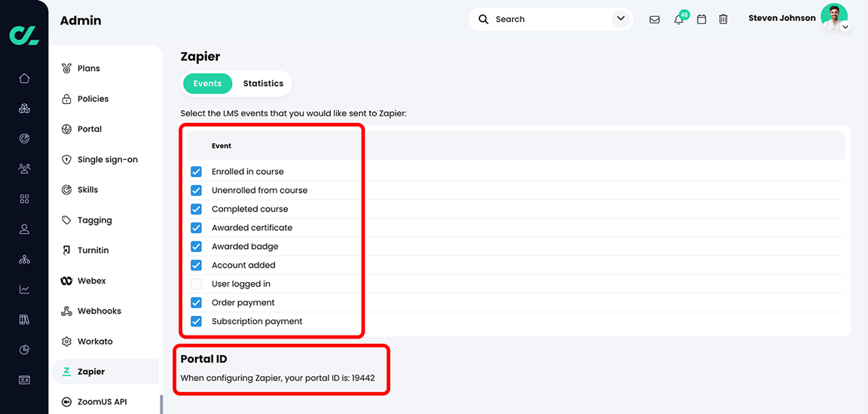Open the target goals icon in left rail
The image size is (868, 414).
click(x=24, y=139)
